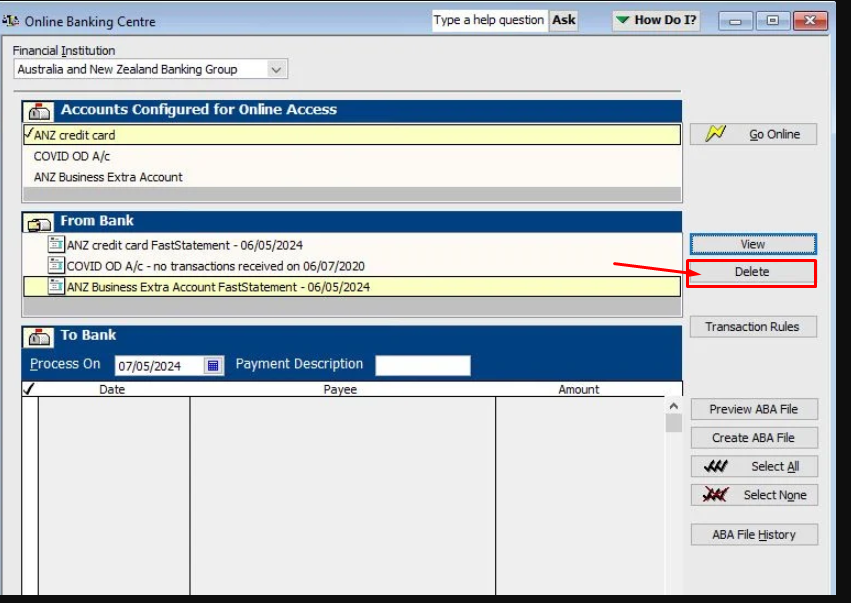This screenshot has width=851, height=603.
Task: Click Create ABA File
Action: tap(754, 437)
